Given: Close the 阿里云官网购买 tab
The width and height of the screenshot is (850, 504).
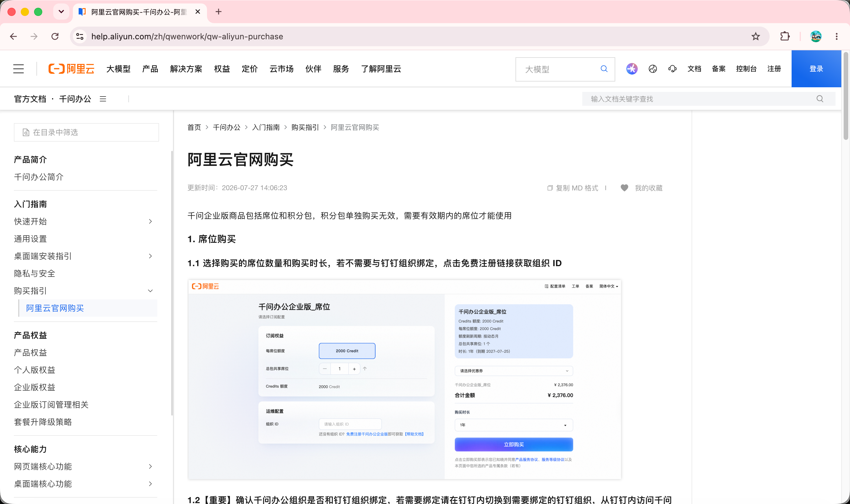Looking at the screenshot, I should pos(198,12).
